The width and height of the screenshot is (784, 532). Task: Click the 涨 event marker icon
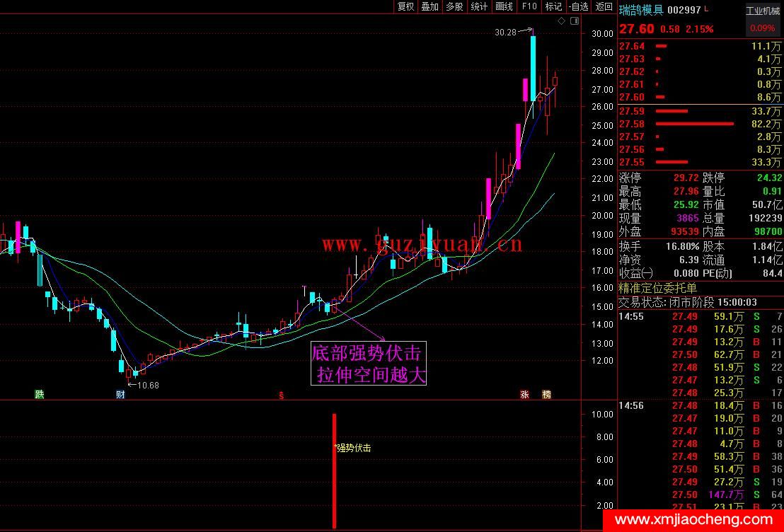point(525,394)
